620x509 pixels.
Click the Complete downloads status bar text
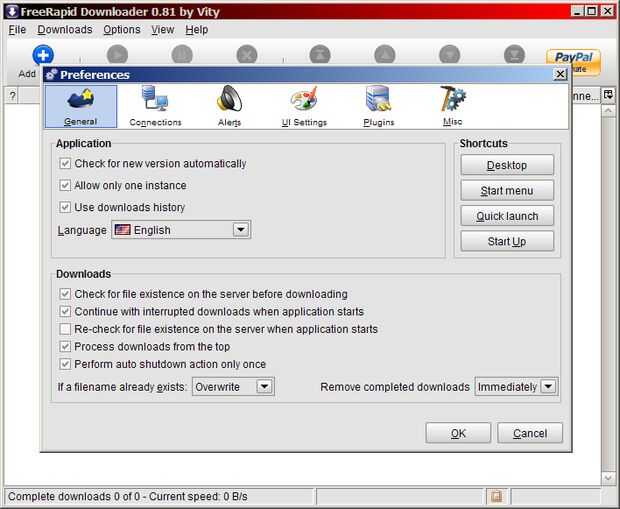(128, 496)
